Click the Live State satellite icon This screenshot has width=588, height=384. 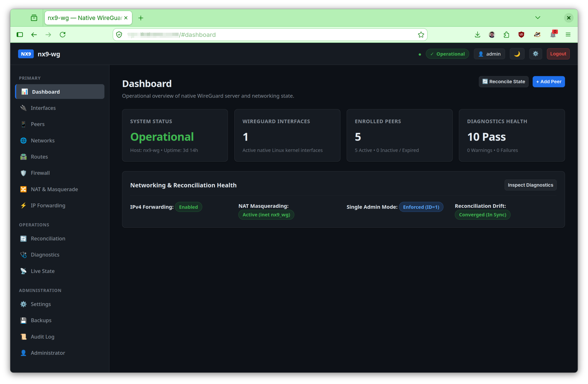(x=23, y=271)
